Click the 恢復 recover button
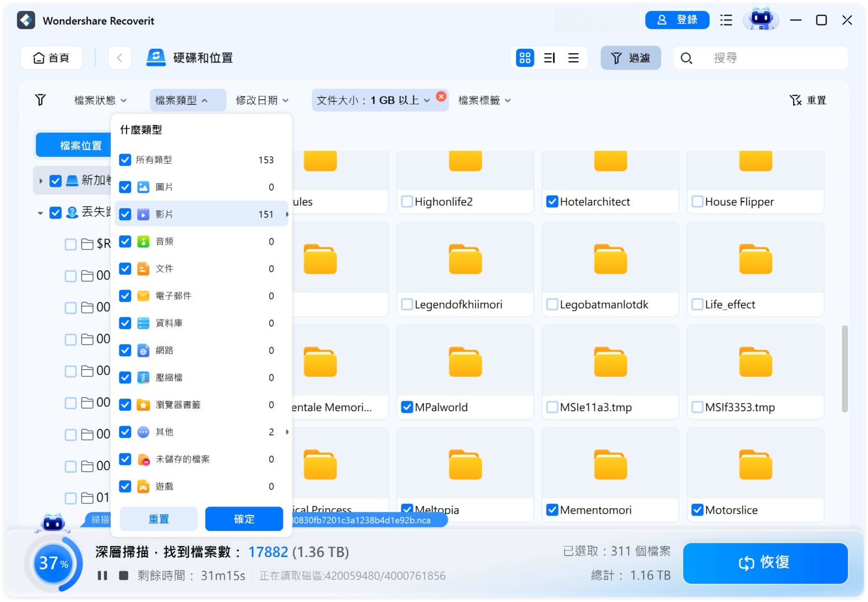This screenshot has height=602, width=868. 765,563
